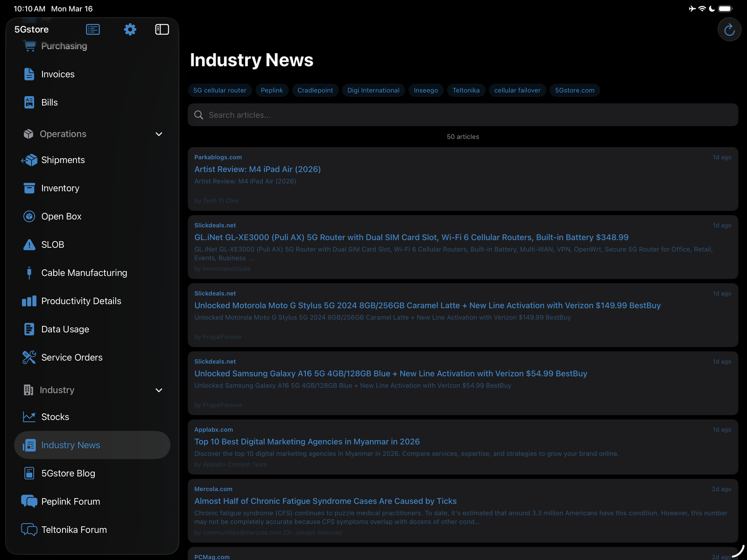The width and height of the screenshot is (747, 560).
Task: Click the Search articles input field
Action: pyautogui.click(x=462, y=115)
